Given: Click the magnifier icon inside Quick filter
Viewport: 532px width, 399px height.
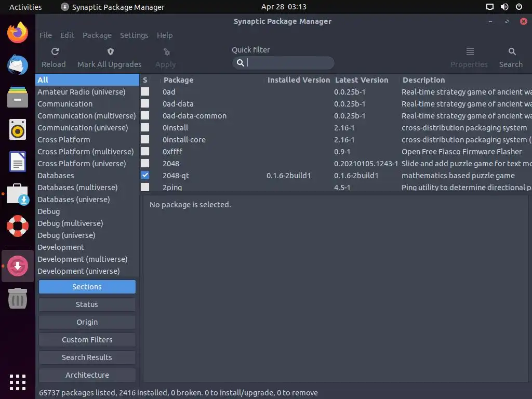Looking at the screenshot, I should click(x=240, y=63).
